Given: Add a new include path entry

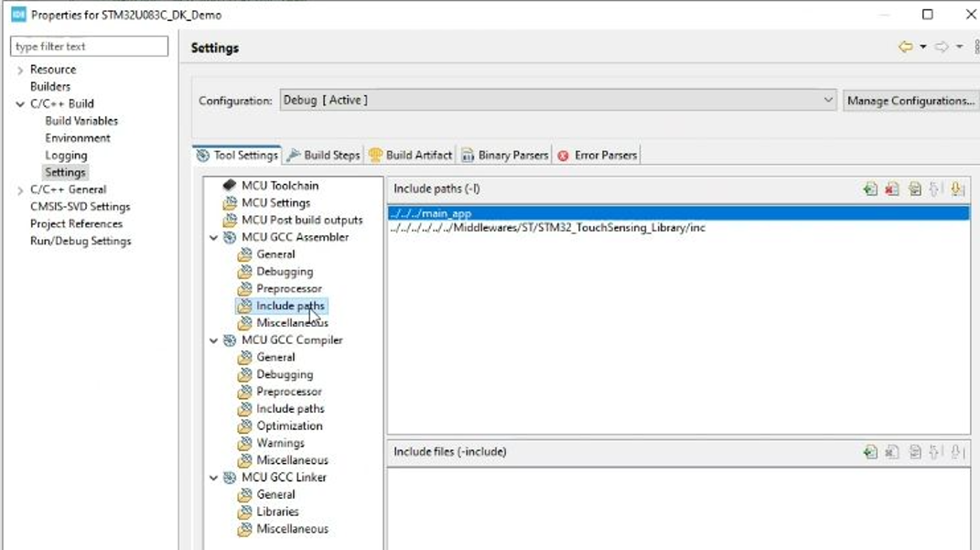Looking at the screenshot, I should pyautogui.click(x=869, y=189).
